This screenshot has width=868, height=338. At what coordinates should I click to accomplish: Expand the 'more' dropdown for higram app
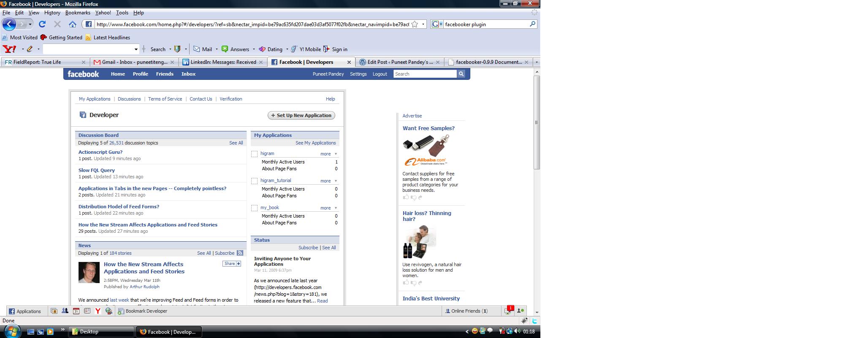[328, 154]
